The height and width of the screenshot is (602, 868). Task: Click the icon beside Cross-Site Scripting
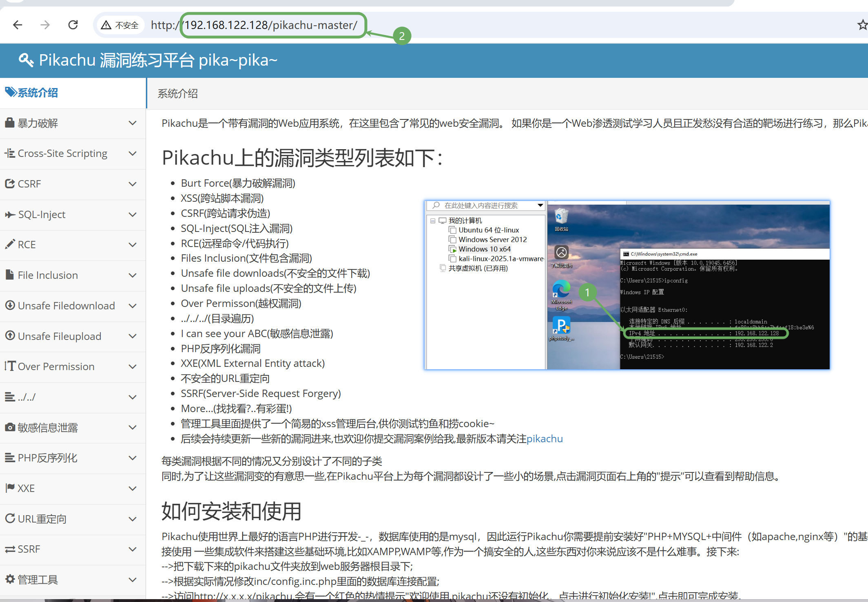tap(10, 153)
